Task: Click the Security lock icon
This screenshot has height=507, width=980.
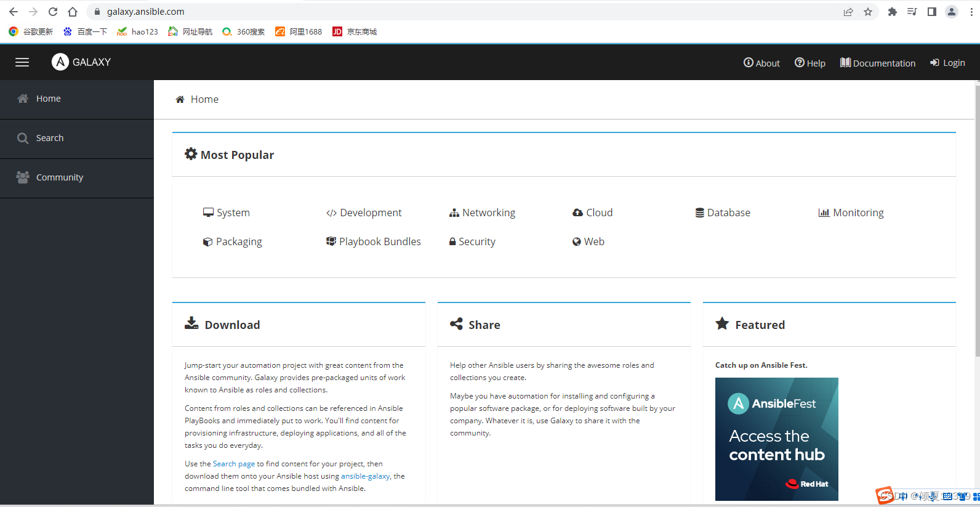Action: pos(452,242)
